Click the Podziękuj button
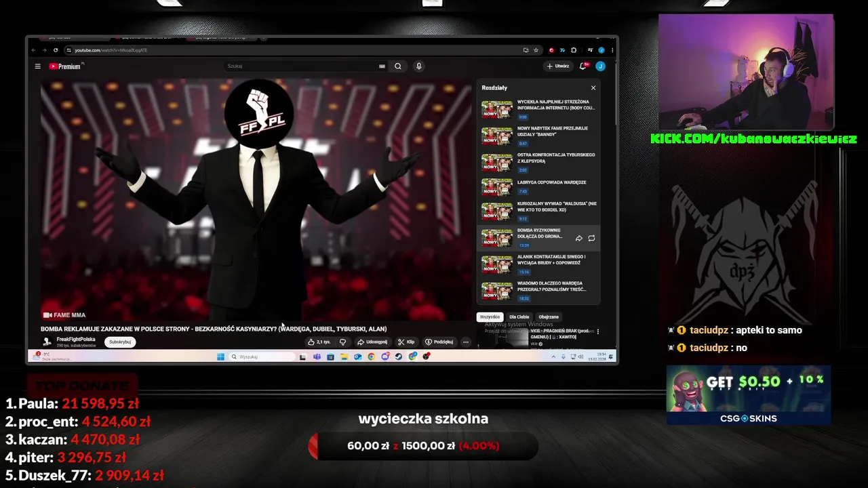This screenshot has height=488, width=868. point(439,342)
